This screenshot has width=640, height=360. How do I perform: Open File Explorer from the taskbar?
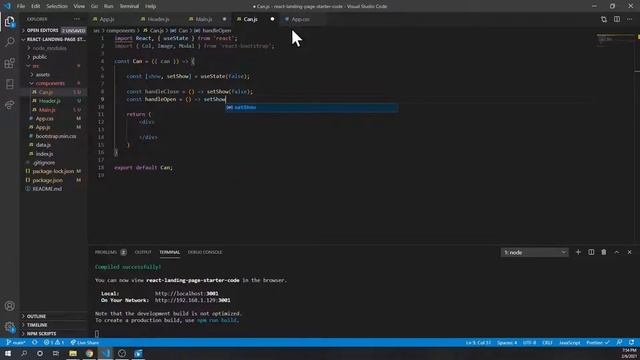click(x=73, y=353)
